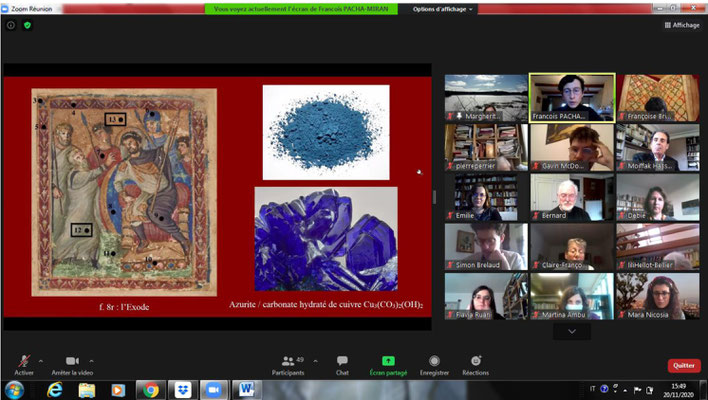Click IT language indicator in tray

coord(592,389)
